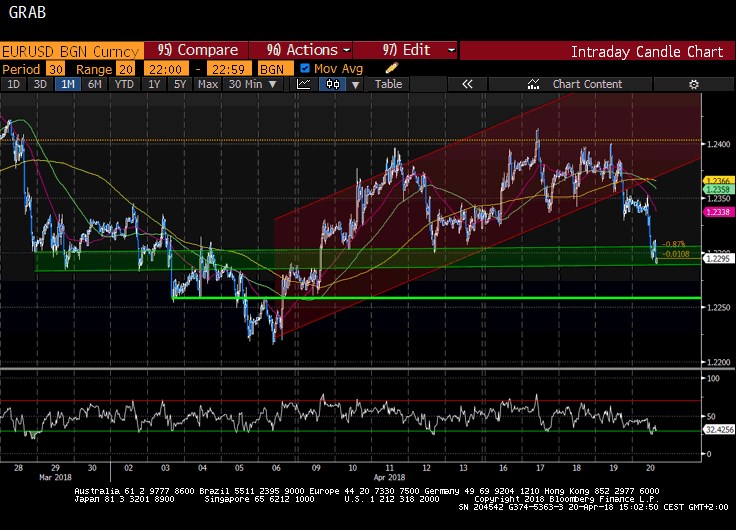Click the double left arrow collapse icon
The image size is (736, 530).
pyautogui.click(x=466, y=85)
